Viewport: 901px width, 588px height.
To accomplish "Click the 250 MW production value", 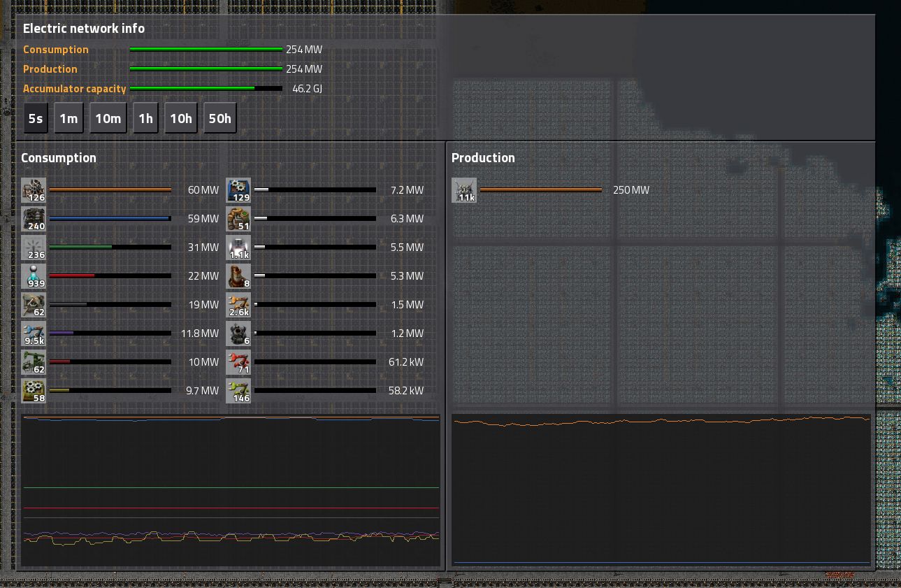I will click(631, 190).
